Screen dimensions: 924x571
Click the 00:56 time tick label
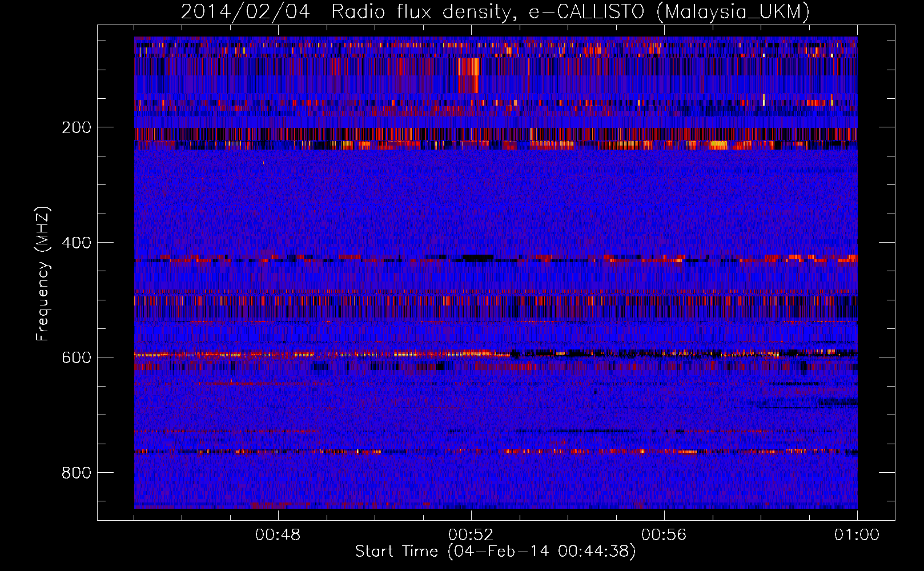coord(664,534)
